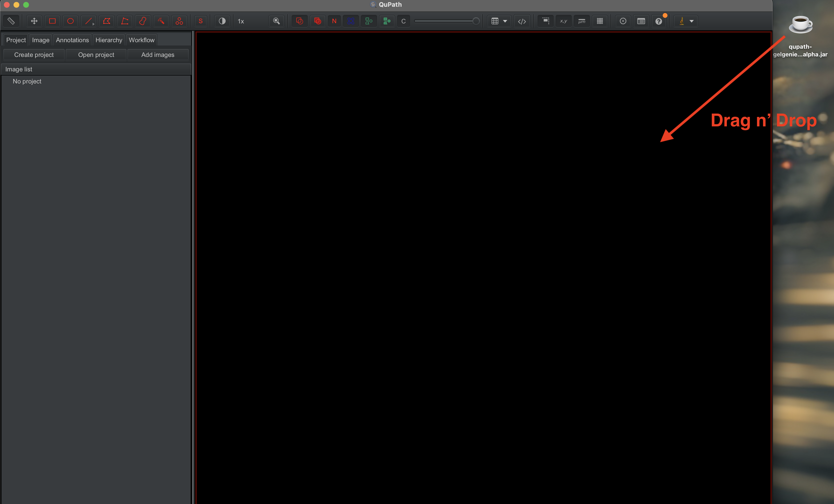This screenshot has width=834, height=504.
Task: Select the rectangle drawing tool
Action: 52,21
